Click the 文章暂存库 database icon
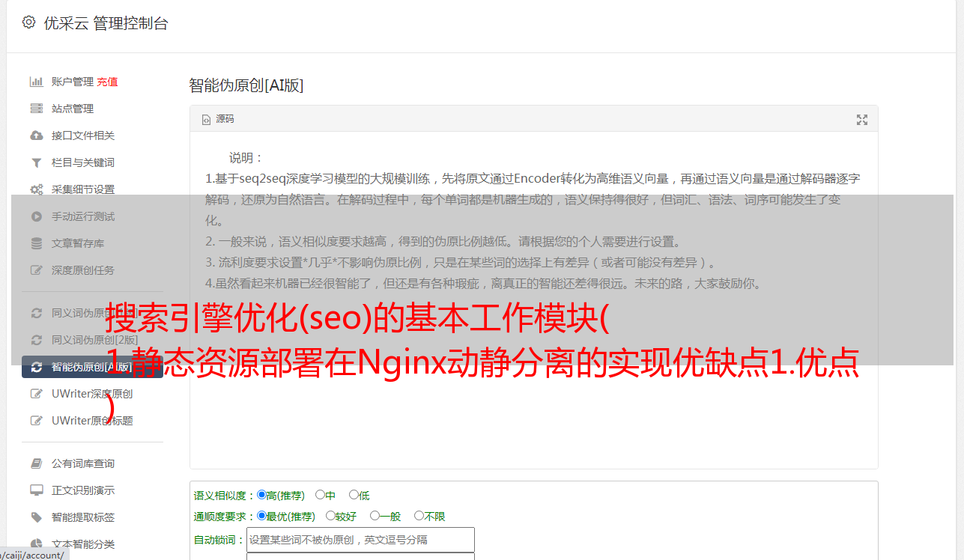The height and width of the screenshot is (560, 964). pyautogui.click(x=36, y=243)
